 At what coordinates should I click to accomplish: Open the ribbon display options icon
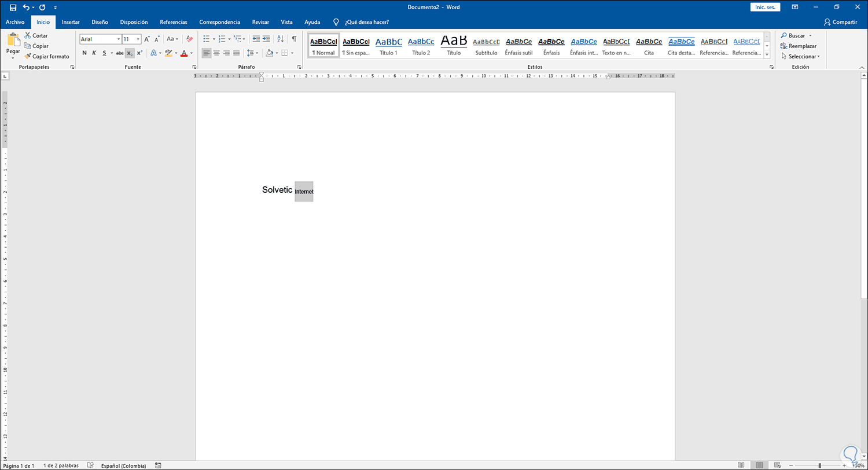pos(795,7)
